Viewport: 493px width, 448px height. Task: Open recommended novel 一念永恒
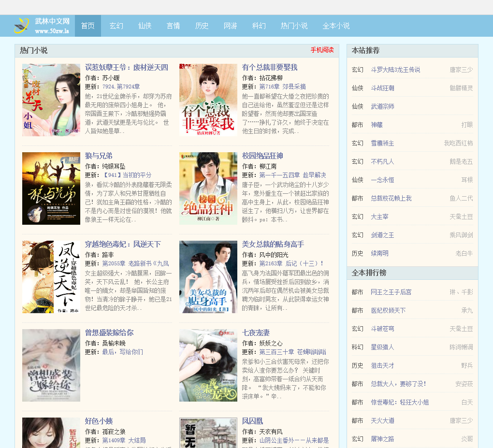coord(383,180)
